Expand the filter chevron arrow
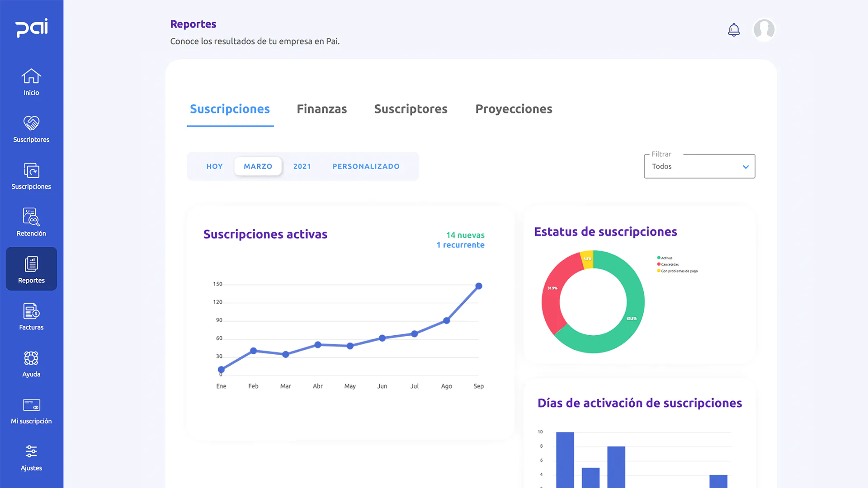 click(746, 167)
